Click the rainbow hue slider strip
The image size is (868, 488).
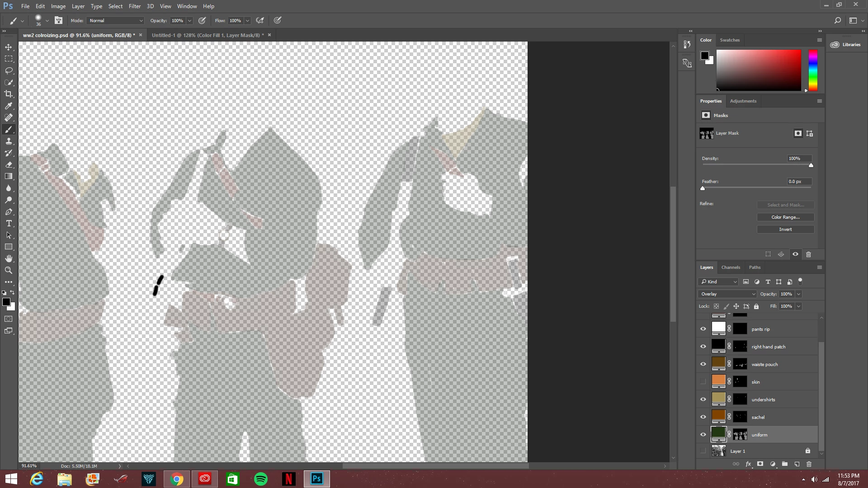(x=813, y=70)
